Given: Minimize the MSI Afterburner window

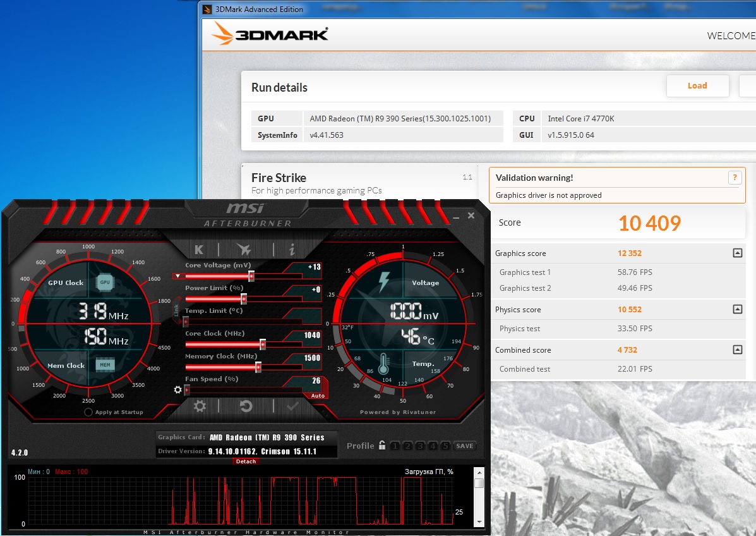Looking at the screenshot, I should point(455,217).
